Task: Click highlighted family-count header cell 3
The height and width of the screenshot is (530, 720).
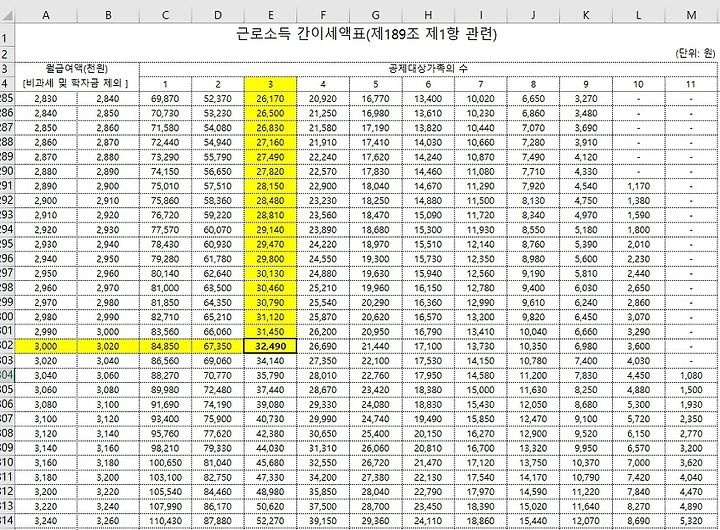Action: click(270, 84)
